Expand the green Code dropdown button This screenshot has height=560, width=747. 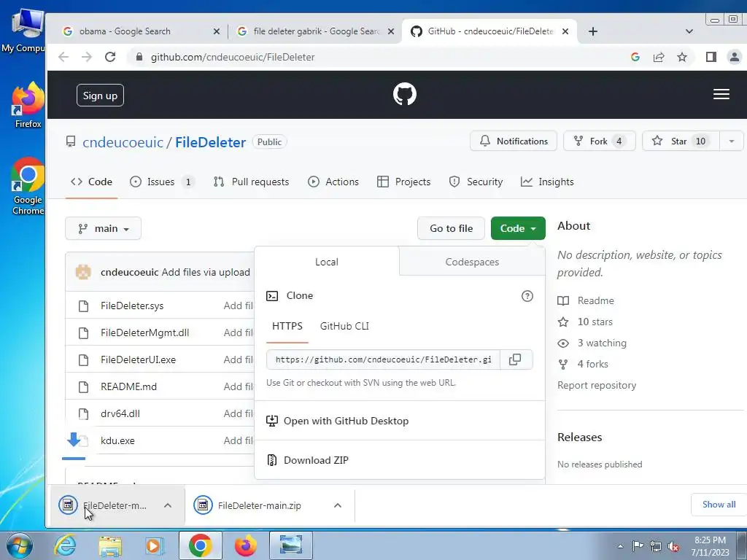pyautogui.click(x=518, y=228)
